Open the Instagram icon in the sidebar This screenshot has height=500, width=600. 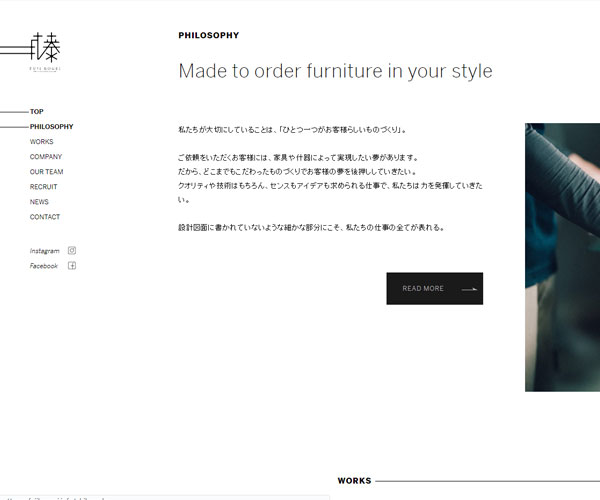(x=72, y=251)
